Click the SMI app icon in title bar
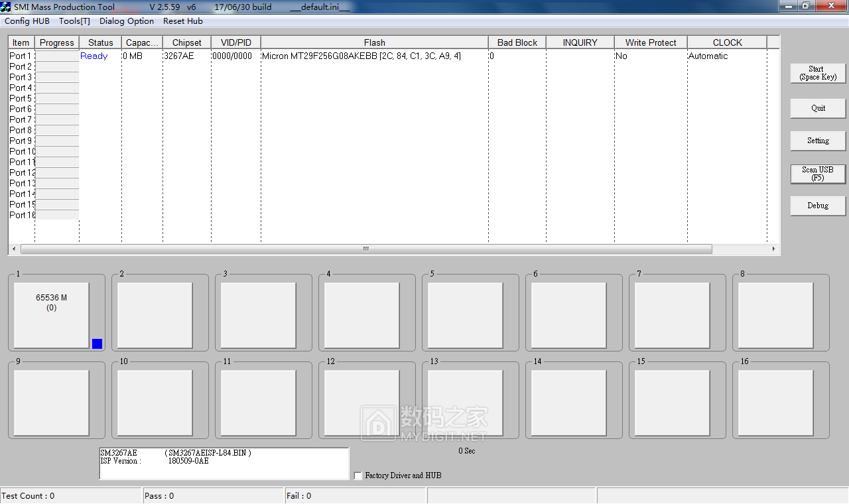This screenshot has width=849, height=504. [x=7, y=7]
